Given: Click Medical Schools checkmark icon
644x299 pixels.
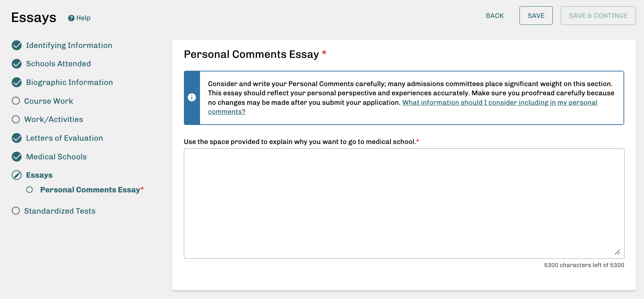Looking at the screenshot, I should (x=17, y=157).
